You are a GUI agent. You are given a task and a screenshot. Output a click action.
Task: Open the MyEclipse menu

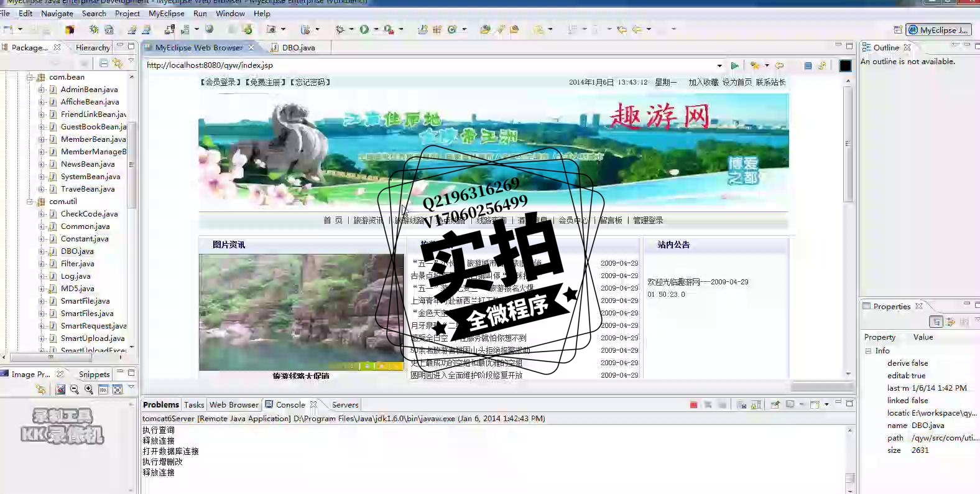(167, 13)
